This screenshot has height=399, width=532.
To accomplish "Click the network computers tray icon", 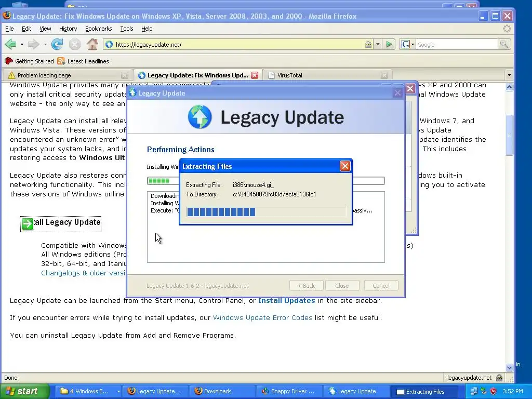I will click(x=474, y=392).
